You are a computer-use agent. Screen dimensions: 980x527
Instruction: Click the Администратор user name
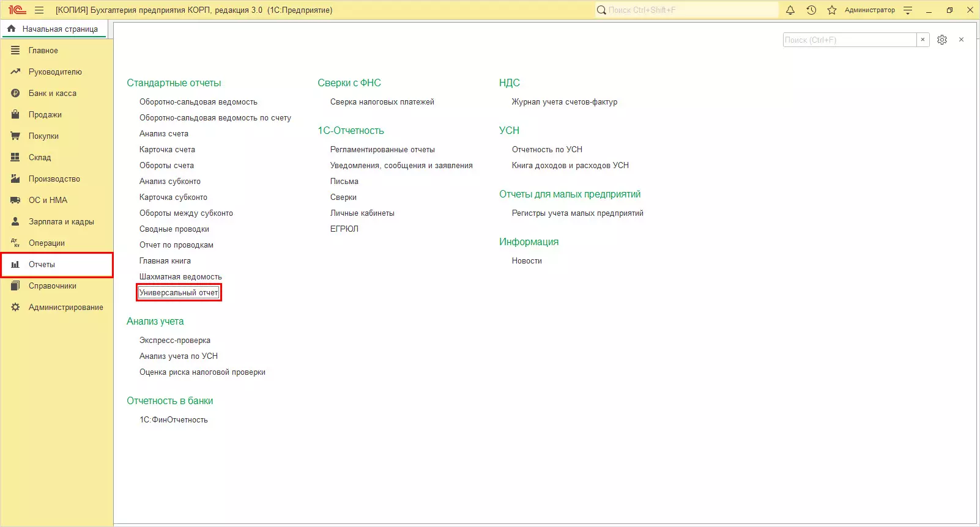(x=870, y=10)
